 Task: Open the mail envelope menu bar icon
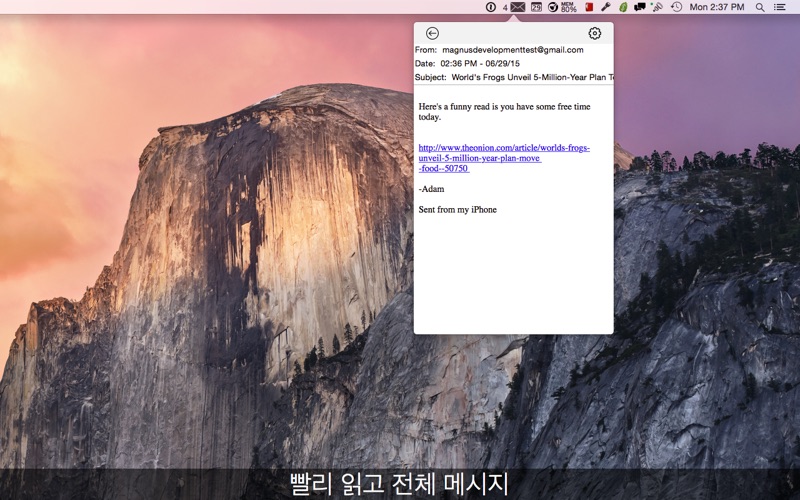click(x=518, y=7)
